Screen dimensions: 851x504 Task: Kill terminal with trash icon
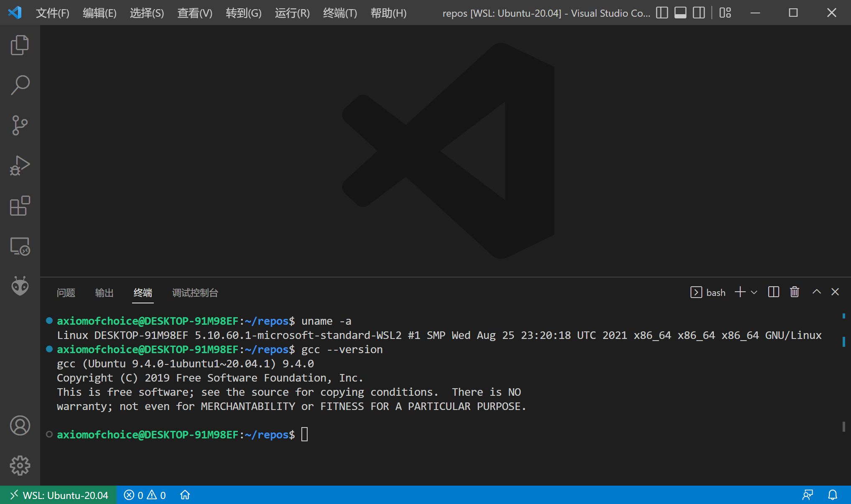pos(795,292)
